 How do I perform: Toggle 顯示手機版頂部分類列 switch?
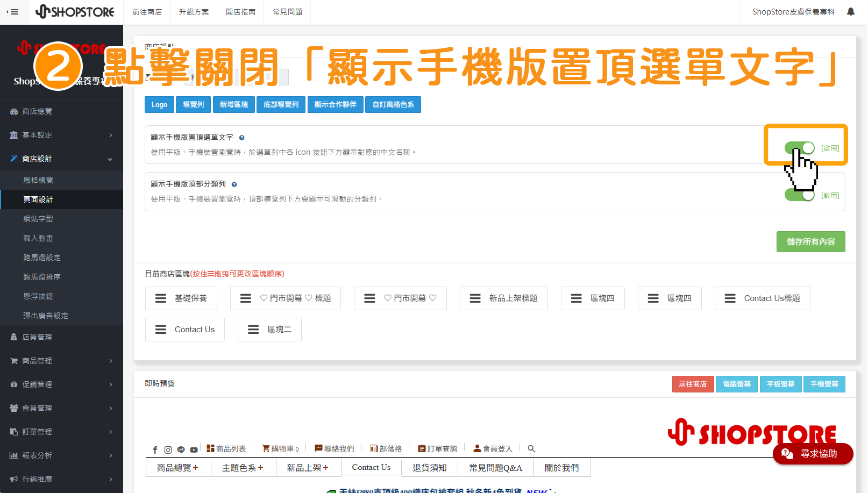(800, 195)
